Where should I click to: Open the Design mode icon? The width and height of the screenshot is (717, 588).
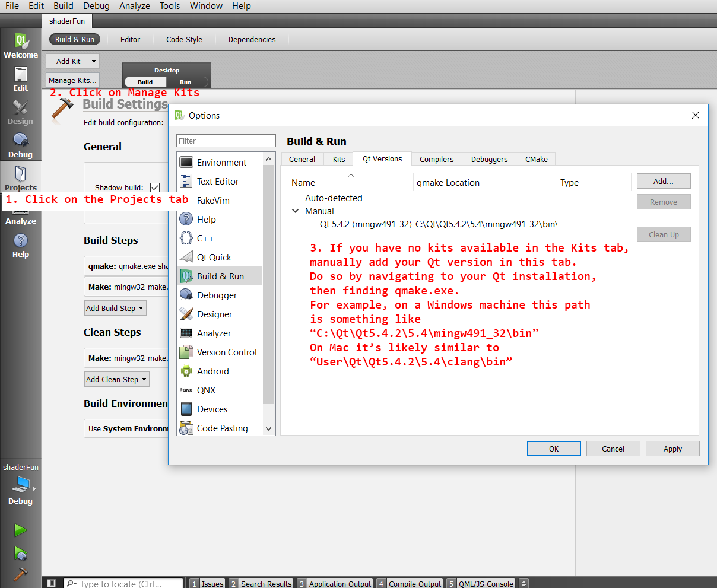(21, 112)
